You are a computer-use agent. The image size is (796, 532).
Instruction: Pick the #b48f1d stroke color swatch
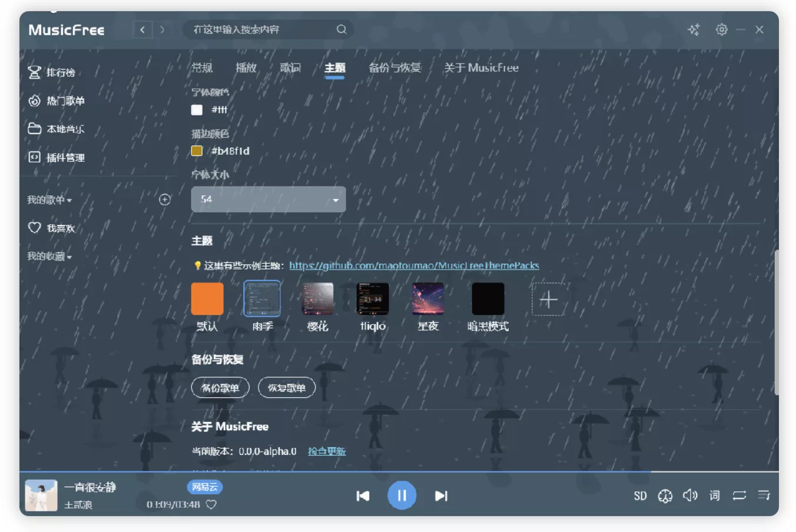point(197,151)
